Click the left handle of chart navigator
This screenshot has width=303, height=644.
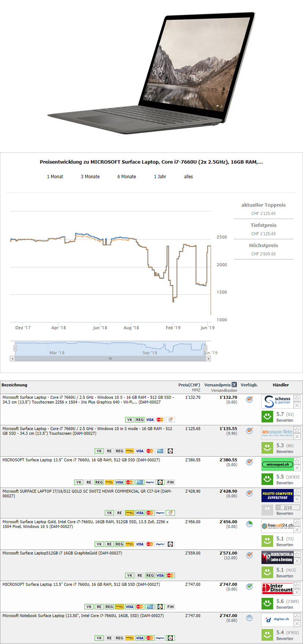[x=15, y=348]
